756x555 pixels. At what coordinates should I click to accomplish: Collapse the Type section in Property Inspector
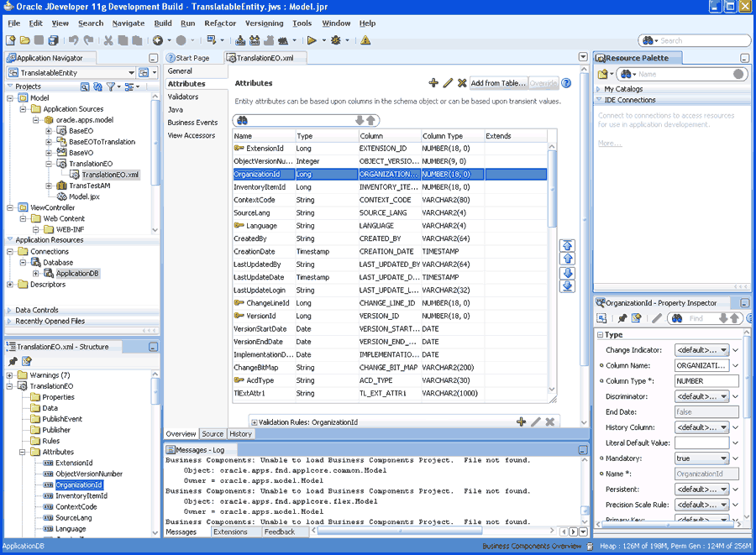[601, 335]
